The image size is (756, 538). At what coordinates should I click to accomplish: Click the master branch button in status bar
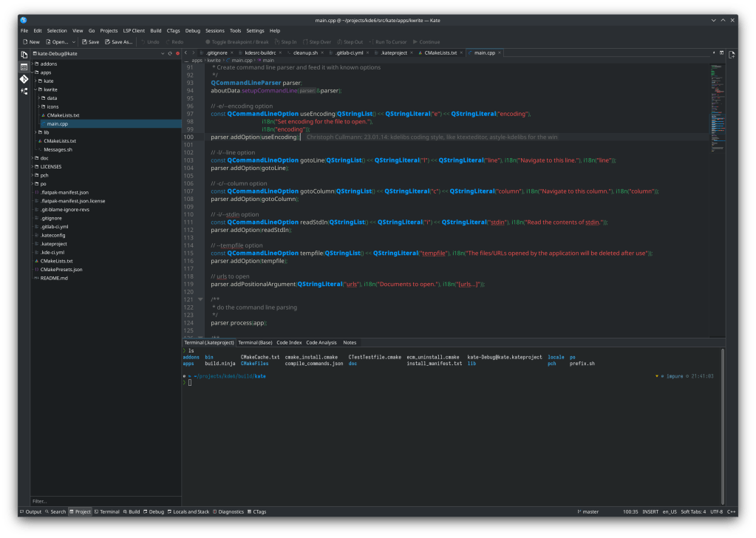pos(588,511)
